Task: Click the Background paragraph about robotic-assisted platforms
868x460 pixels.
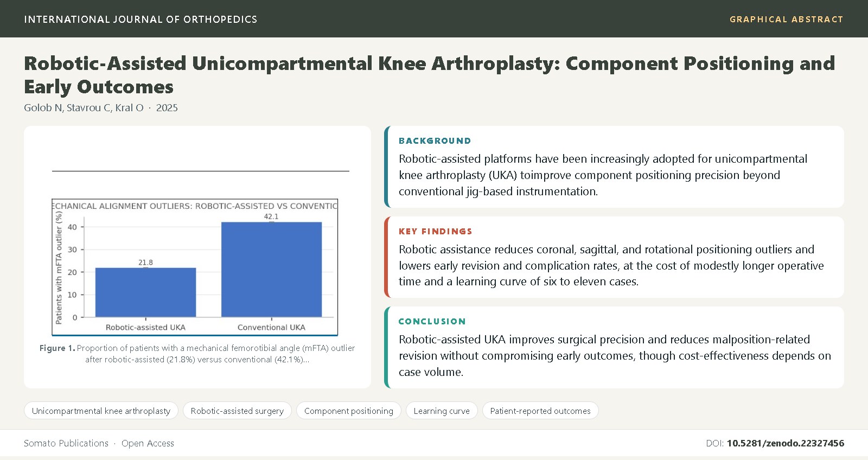Action: pos(603,175)
